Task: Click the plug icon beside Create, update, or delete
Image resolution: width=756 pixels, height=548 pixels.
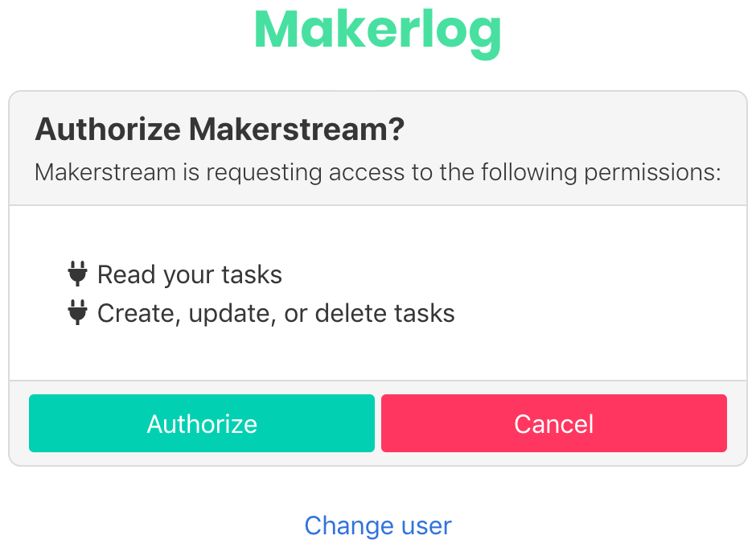Action: point(77,312)
